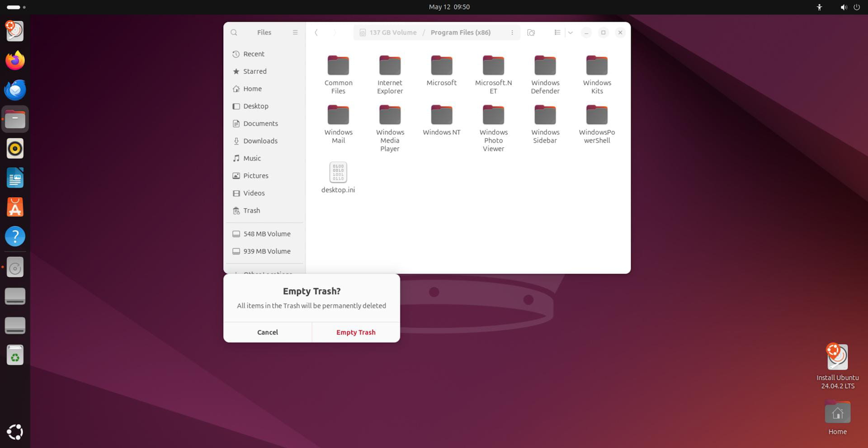Image resolution: width=868 pixels, height=448 pixels.
Task: Select the Microsoft folder
Action: [442, 71]
